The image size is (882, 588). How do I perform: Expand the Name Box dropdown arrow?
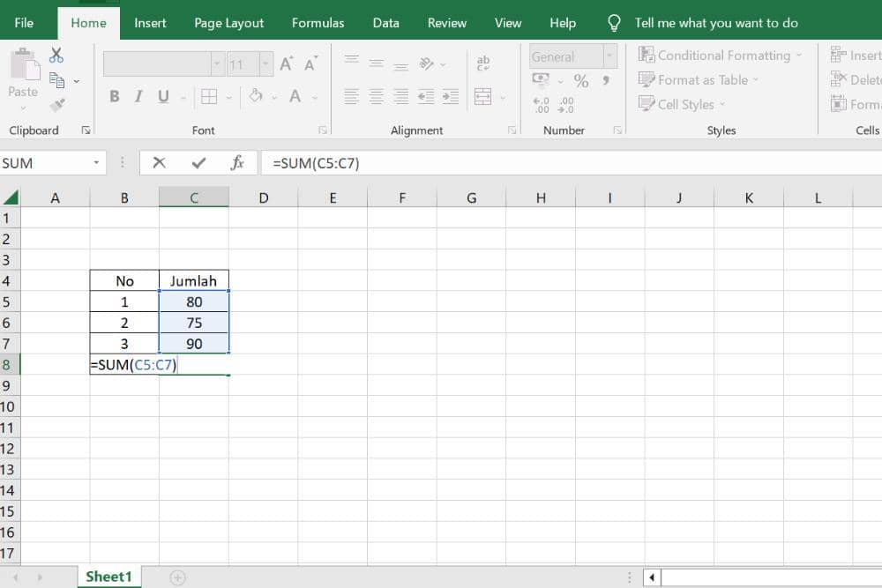click(x=96, y=163)
